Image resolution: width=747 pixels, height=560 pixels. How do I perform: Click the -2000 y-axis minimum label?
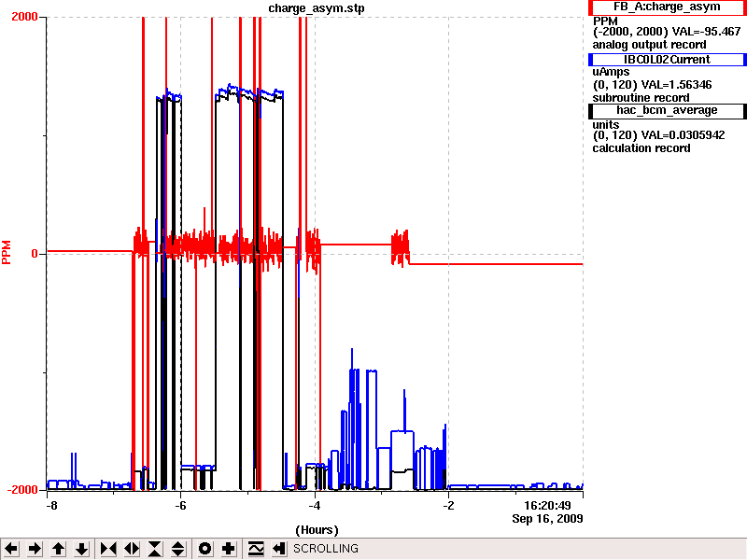click(x=22, y=490)
